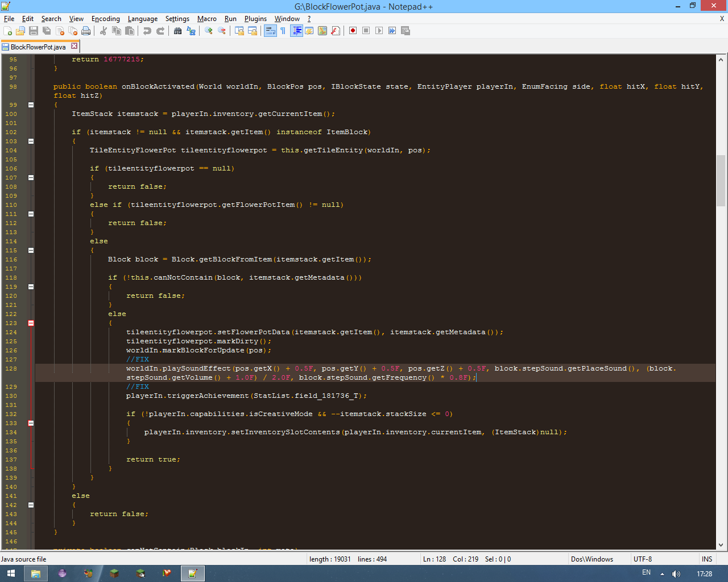Viewport: 728px width, 582px height.
Task: Open the Encoding menu
Action: pos(106,19)
